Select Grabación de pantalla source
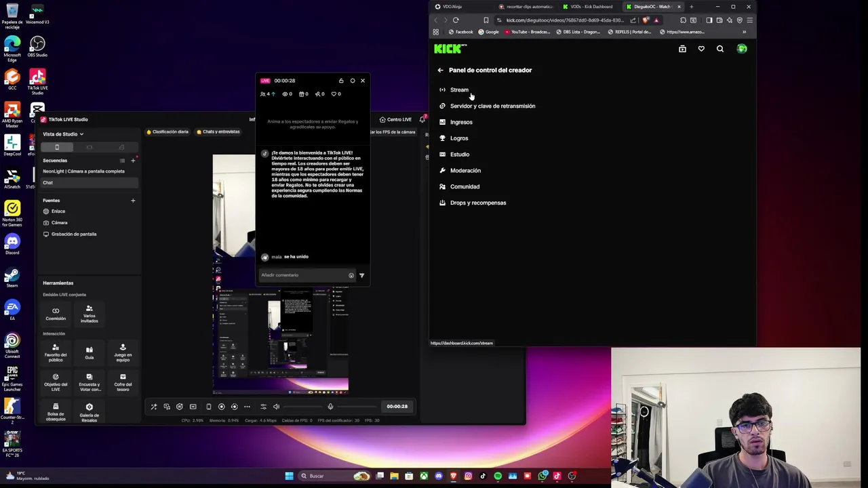This screenshot has height=488, width=868. tap(70, 234)
